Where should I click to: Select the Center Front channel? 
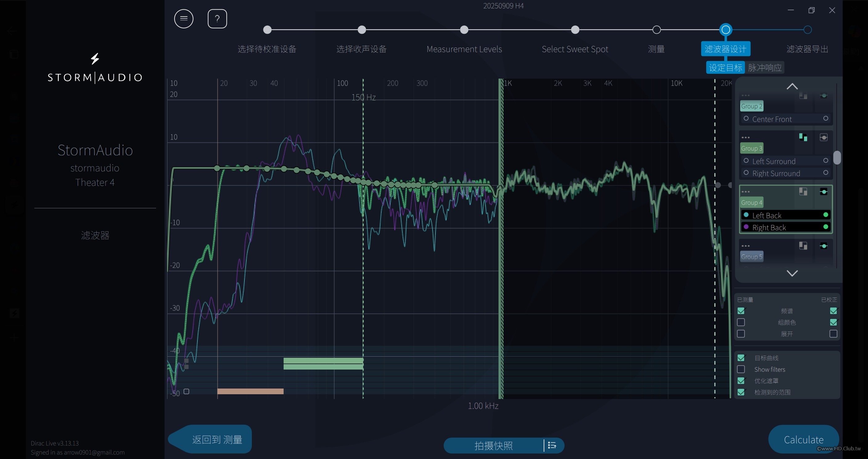[786, 119]
